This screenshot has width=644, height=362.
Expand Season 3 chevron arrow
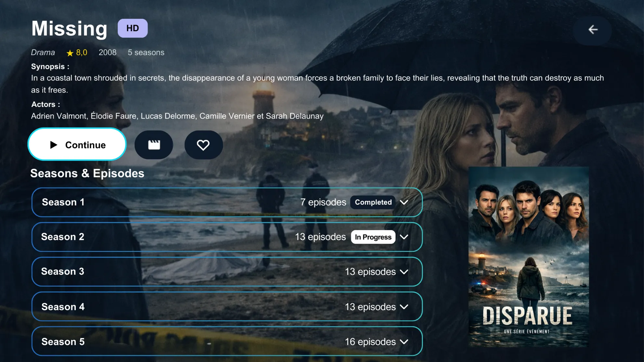pos(404,272)
